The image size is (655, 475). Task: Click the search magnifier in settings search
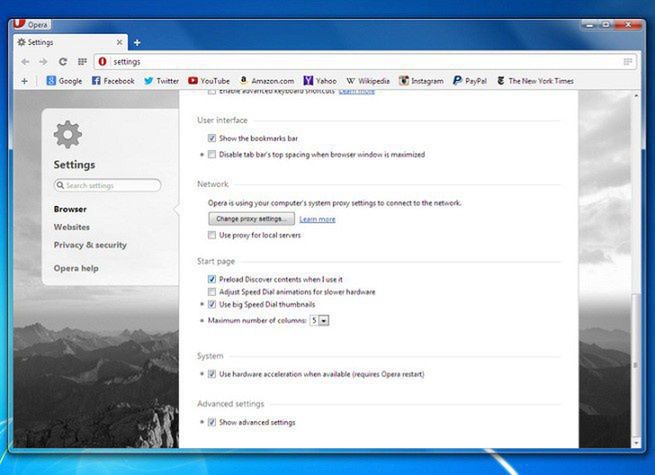[60, 185]
